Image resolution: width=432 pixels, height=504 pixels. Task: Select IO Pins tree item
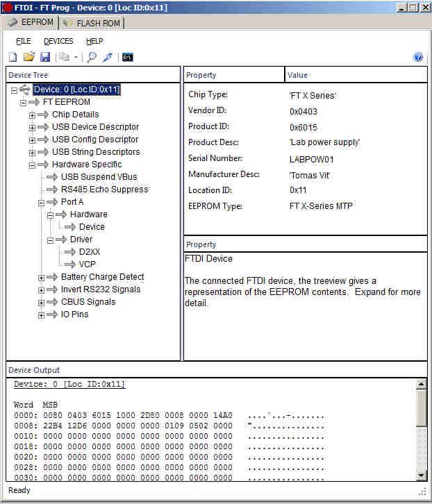pos(74,314)
